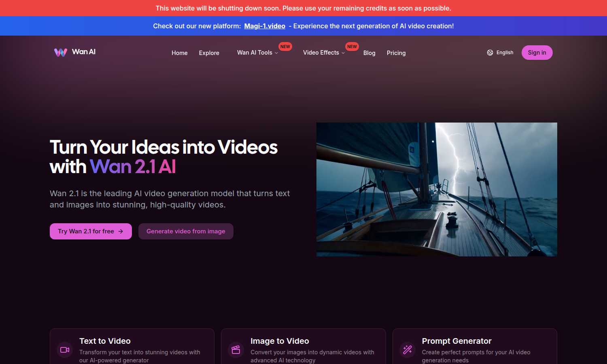This screenshot has width=607, height=364.
Task: Click 'Create perfect prompts' description text
Action: pyautogui.click(x=476, y=356)
